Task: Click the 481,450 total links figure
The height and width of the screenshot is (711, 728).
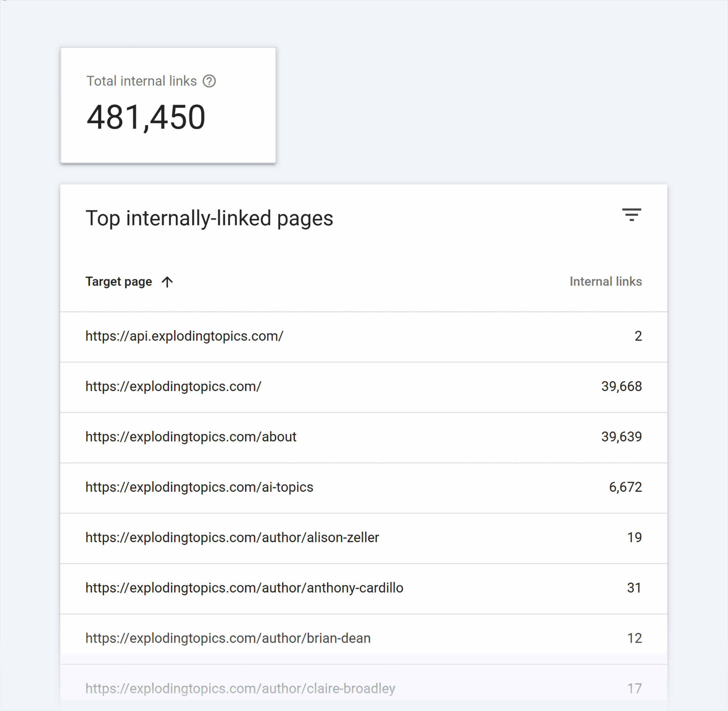Action: (x=146, y=118)
